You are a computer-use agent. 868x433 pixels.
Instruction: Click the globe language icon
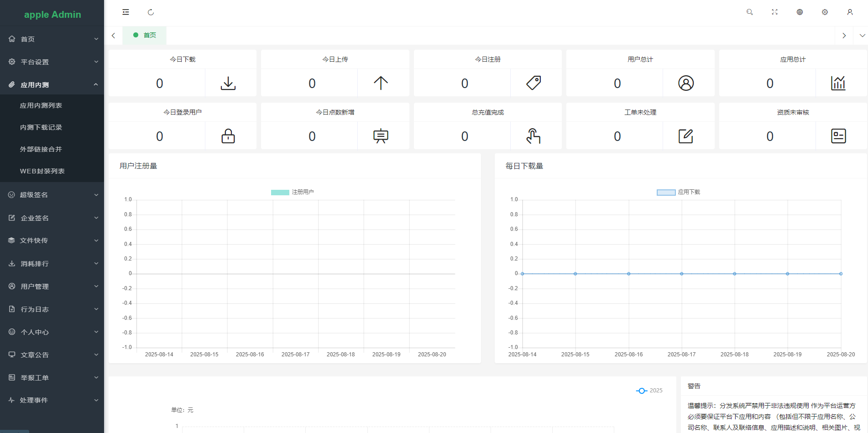[800, 12]
